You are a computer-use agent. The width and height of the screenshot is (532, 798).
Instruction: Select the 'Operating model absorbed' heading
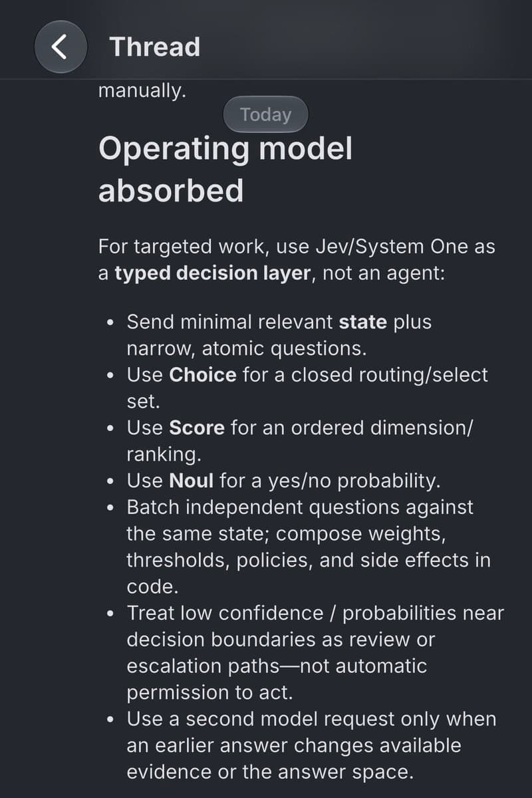[x=225, y=170]
